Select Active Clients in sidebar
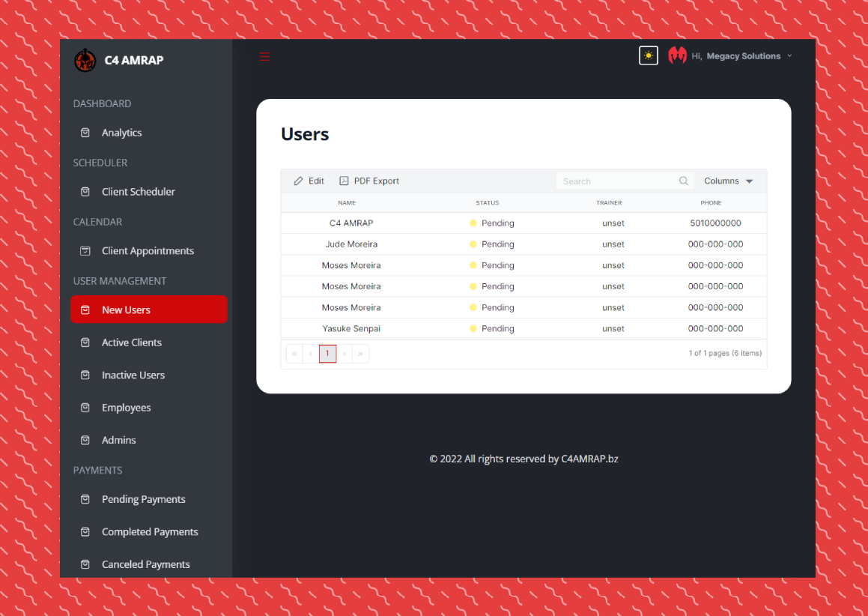Image resolution: width=868 pixels, height=616 pixels. pyautogui.click(x=132, y=342)
